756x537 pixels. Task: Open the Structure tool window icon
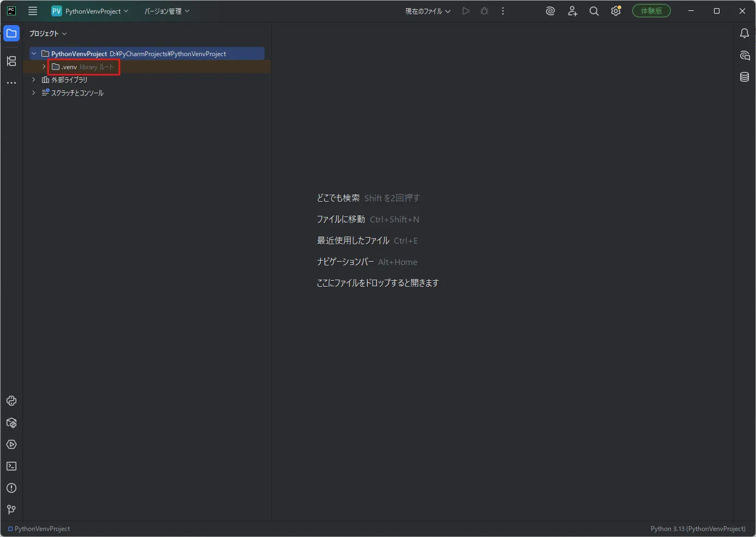tap(11, 61)
